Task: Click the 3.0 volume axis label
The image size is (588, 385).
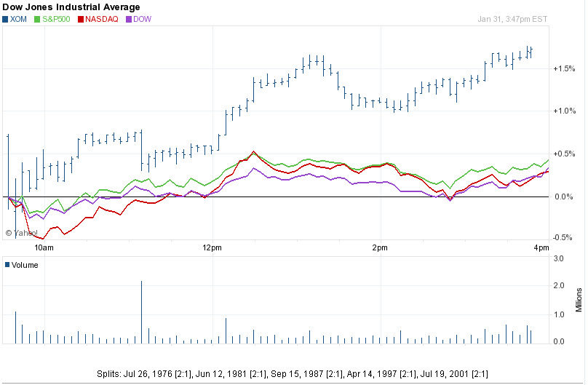Action: pyautogui.click(x=559, y=258)
